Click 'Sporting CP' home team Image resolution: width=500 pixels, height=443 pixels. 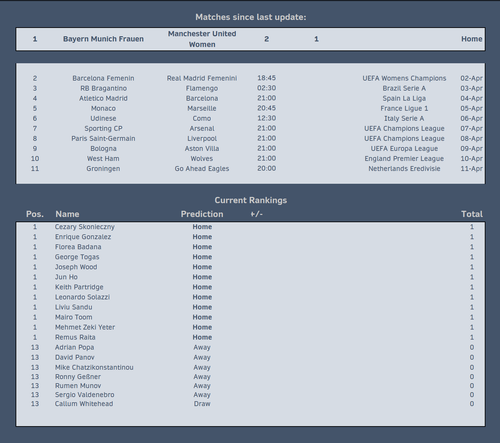103,128
